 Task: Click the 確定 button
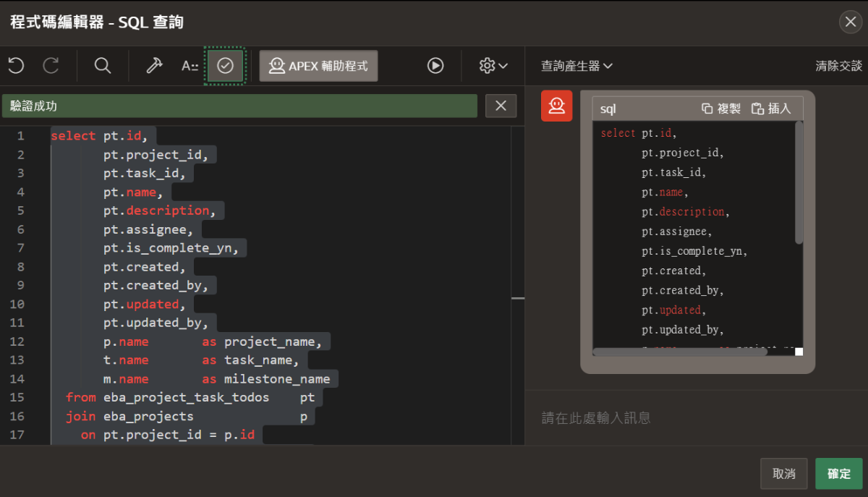(x=839, y=474)
